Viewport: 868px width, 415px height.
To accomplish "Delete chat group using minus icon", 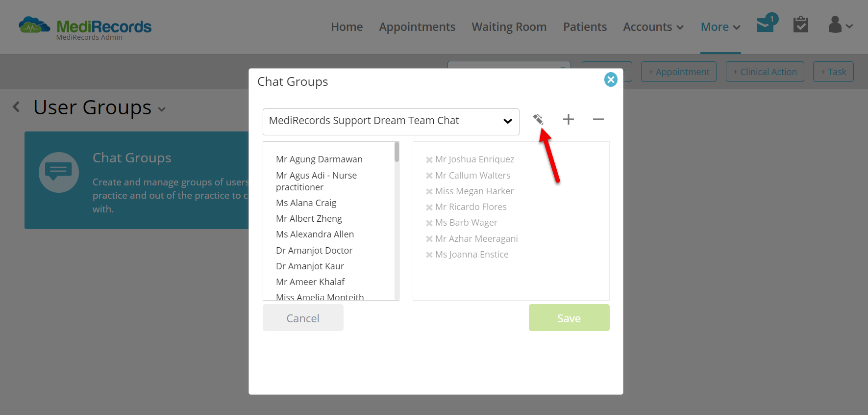I will (x=598, y=119).
